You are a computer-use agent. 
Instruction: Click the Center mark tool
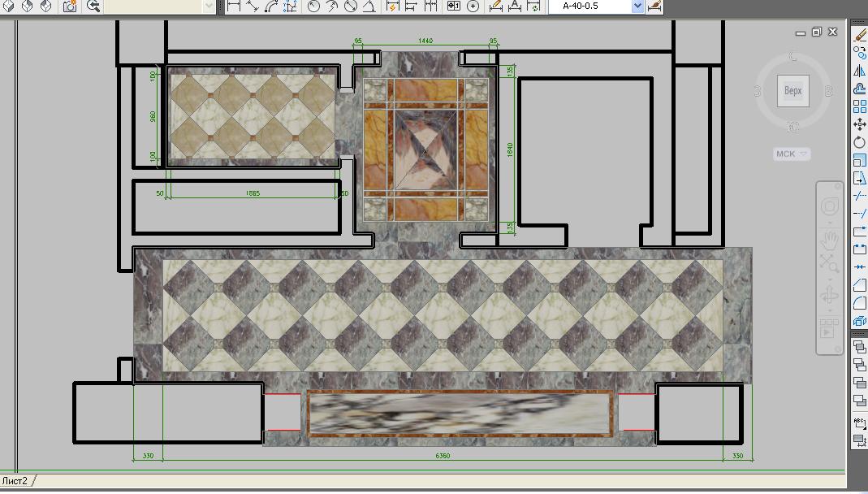click(x=473, y=6)
